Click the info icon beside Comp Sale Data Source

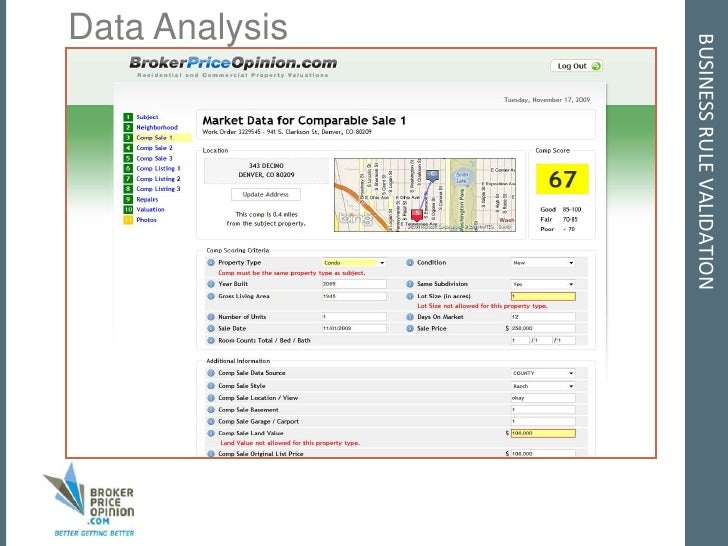211,373
